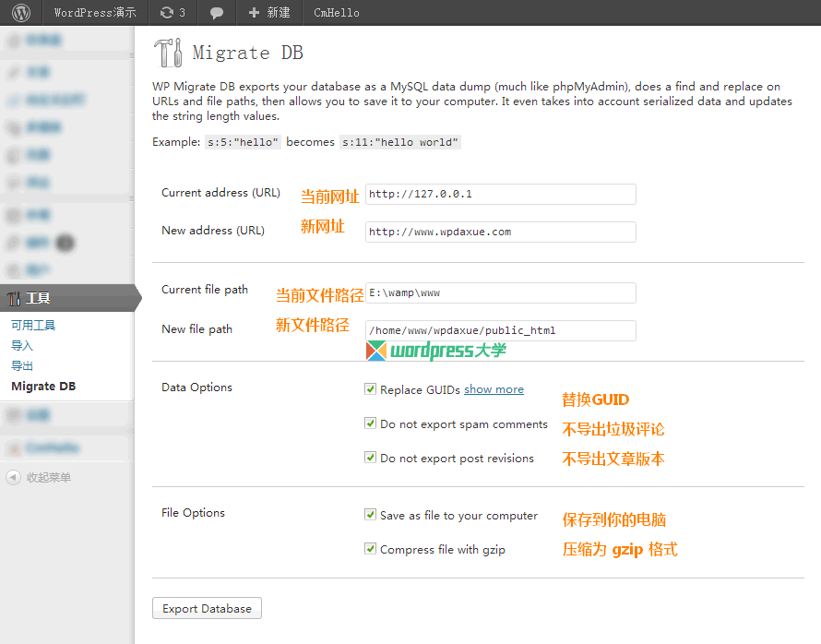821x644 pixels.
Task: Click the 'Migrate DB' page heading
Action: click(x=247, y=53)
